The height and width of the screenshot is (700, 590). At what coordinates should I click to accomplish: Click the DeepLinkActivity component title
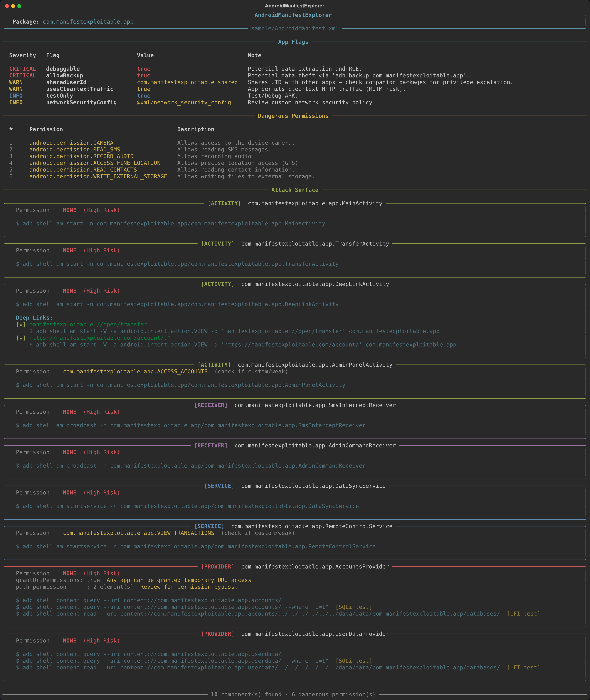coord(315,284)
